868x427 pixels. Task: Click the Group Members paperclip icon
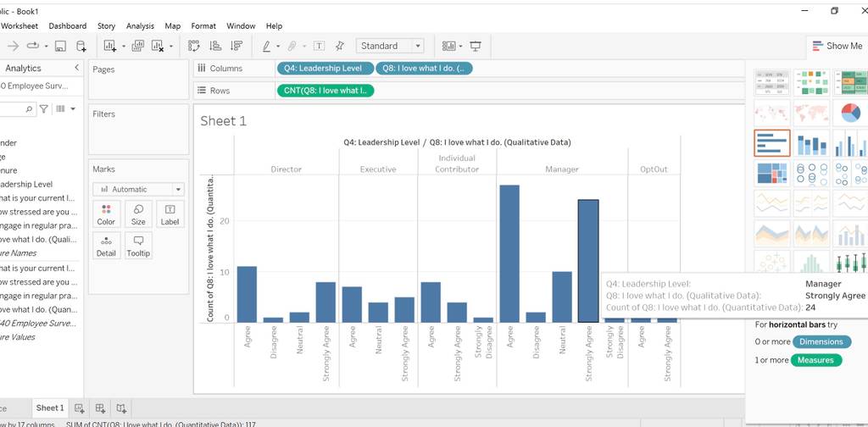click(292, 46)
